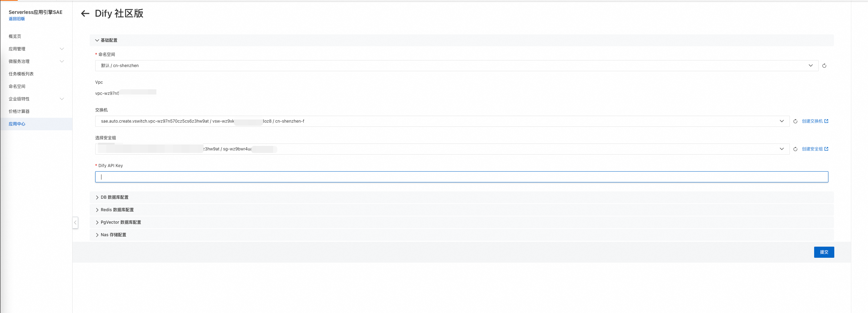The width and height of the screenshot is (868, 313).
Task: Expand the PgVector 数据库配置 section
Action: click(461, 222)
